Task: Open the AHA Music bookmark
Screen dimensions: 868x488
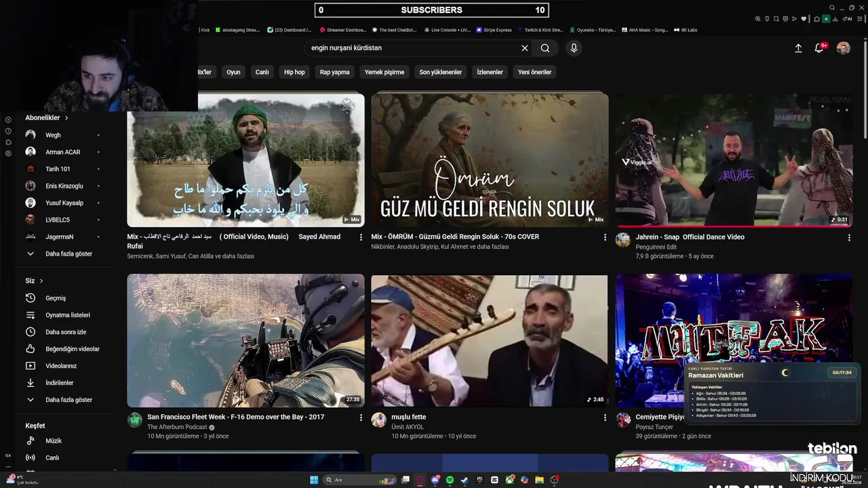Action: (x=645, y=30)
